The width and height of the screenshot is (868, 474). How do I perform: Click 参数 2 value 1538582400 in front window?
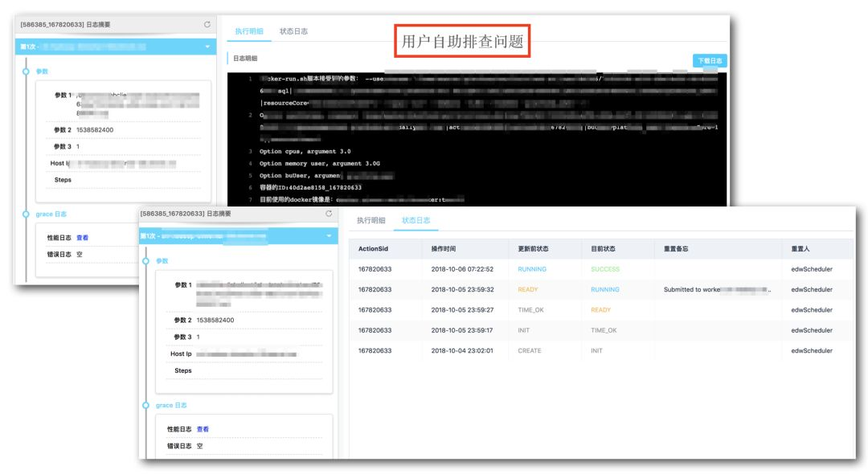tap(215, 321)
